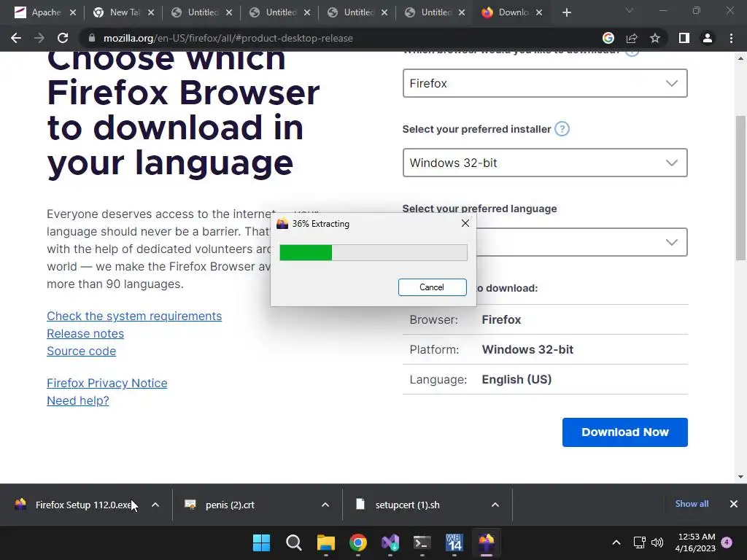The width and height of the screenshot is (747, 560).
Task: Open the Source code link
Action: 82,351
